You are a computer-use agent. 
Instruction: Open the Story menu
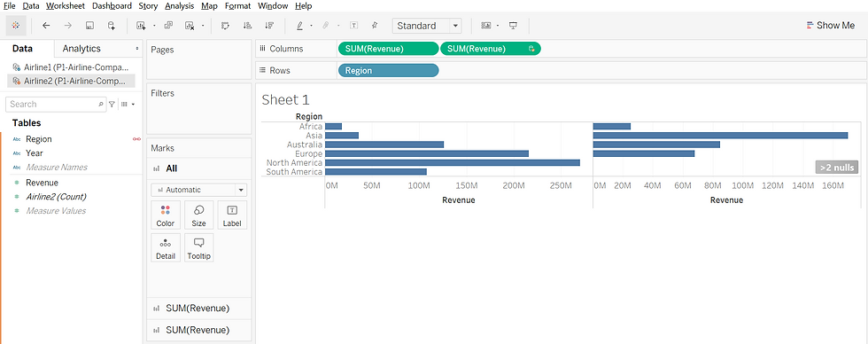click(x=149, y=6)
